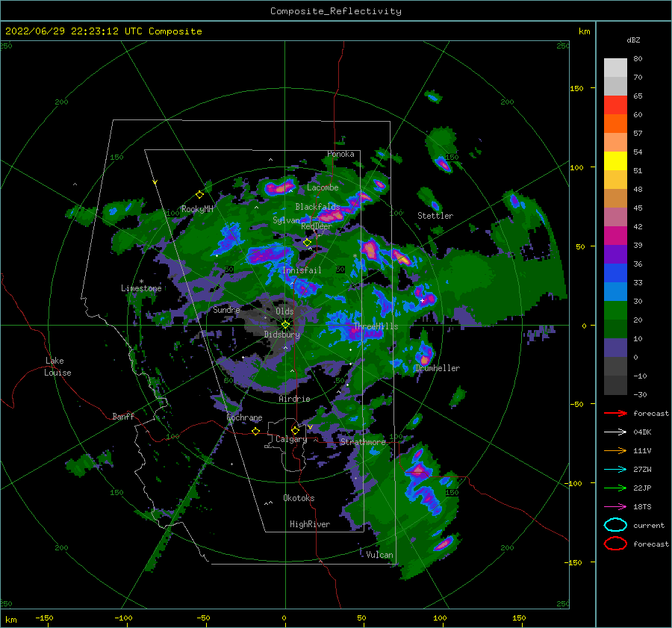672x628 pixels.
Task: Click the Drumheller city label
Action: click(x=438, y=368)
